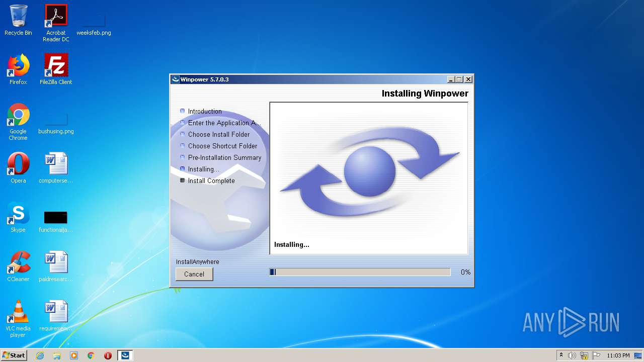Open Acrobat Reader DC desktop icon
This screenshot has width=644, height=362.
click(x=56, y=23)
